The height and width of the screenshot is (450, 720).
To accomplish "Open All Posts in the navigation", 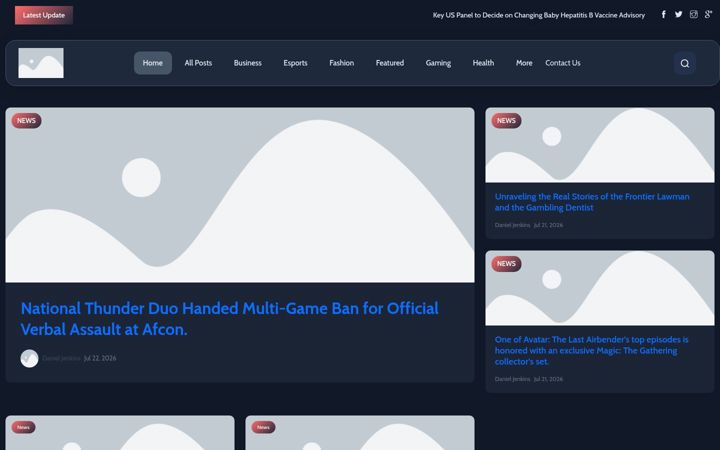I will click(x=198, y=63).
